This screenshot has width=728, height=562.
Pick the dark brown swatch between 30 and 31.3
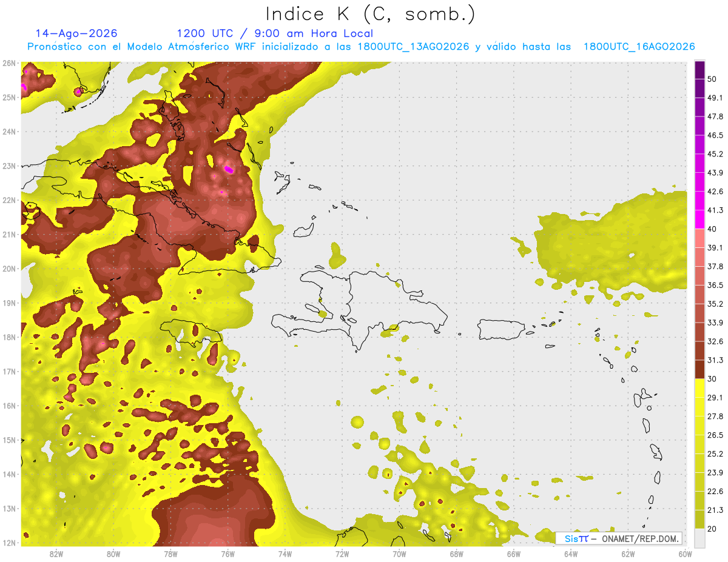699,369
